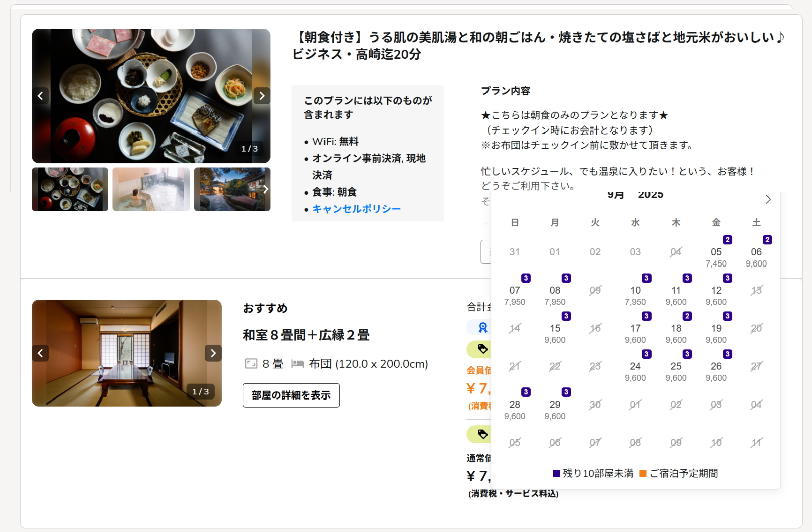The image size is (812, 532).
Task: Show next room photo of 和室8畳間
Action: pyautogui.click(x=213, y=353)
